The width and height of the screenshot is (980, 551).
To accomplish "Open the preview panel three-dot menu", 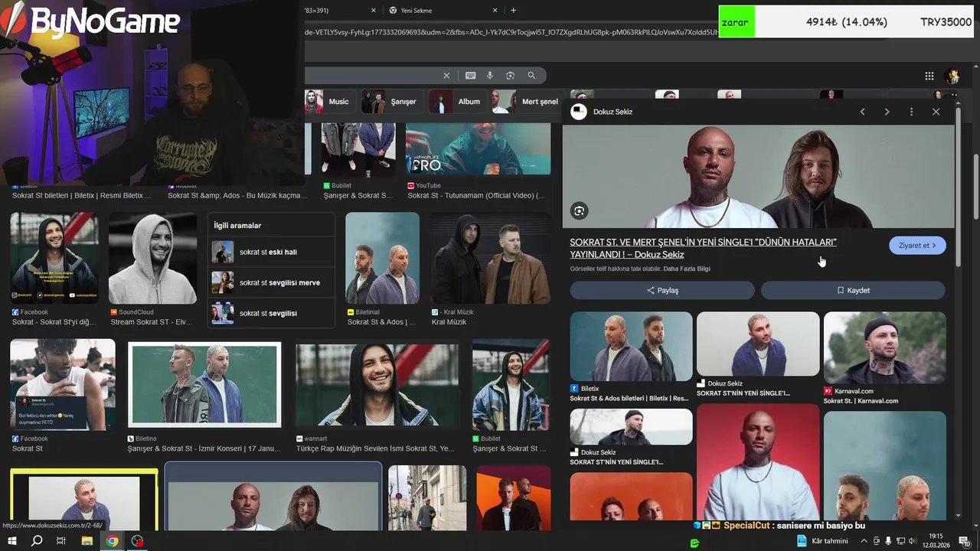I will (911, 112).
